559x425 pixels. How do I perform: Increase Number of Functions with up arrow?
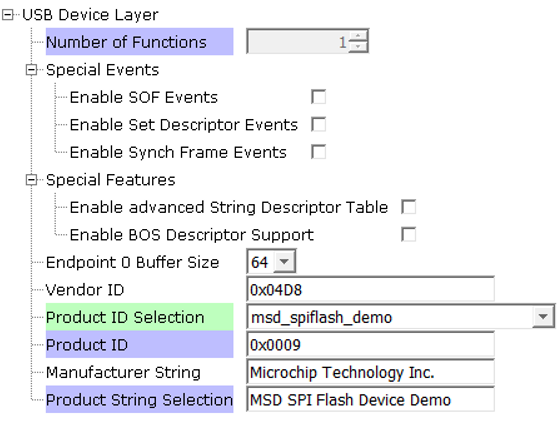click(x=358, y=36)
